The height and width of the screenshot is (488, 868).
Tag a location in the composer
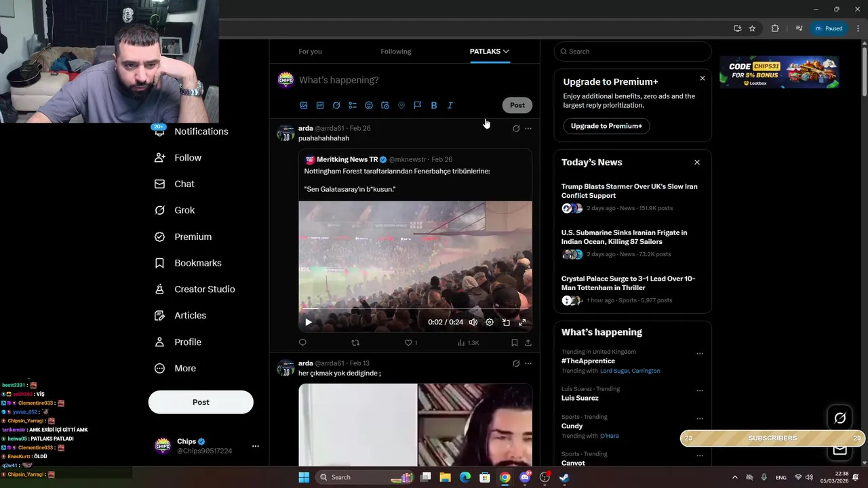point(401,105)
